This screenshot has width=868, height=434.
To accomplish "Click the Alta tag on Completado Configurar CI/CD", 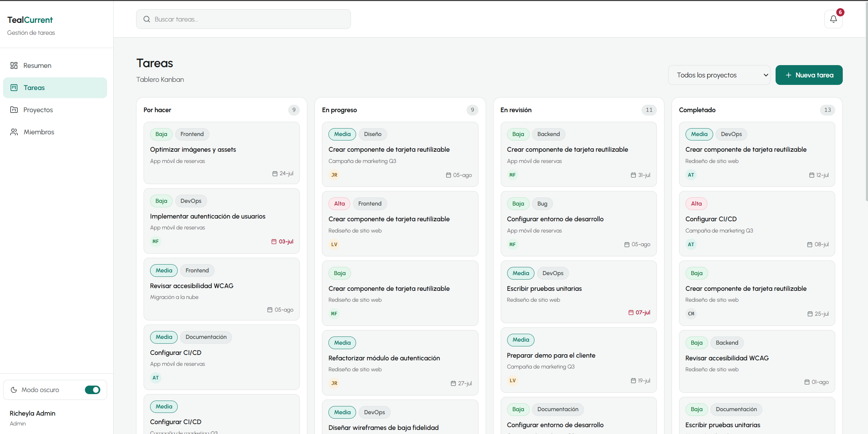I will point(696,204).
